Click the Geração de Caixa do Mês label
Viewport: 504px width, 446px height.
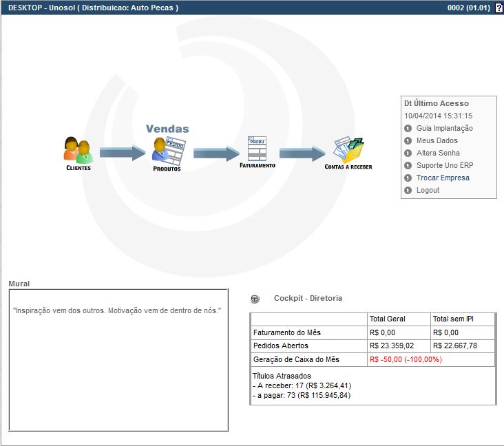pyautogui.click(x=296, y=359)
